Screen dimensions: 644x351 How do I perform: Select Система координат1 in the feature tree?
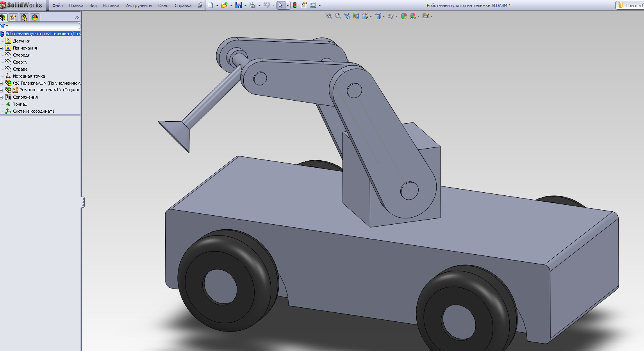pyautogui.click(x=33, y=111)
